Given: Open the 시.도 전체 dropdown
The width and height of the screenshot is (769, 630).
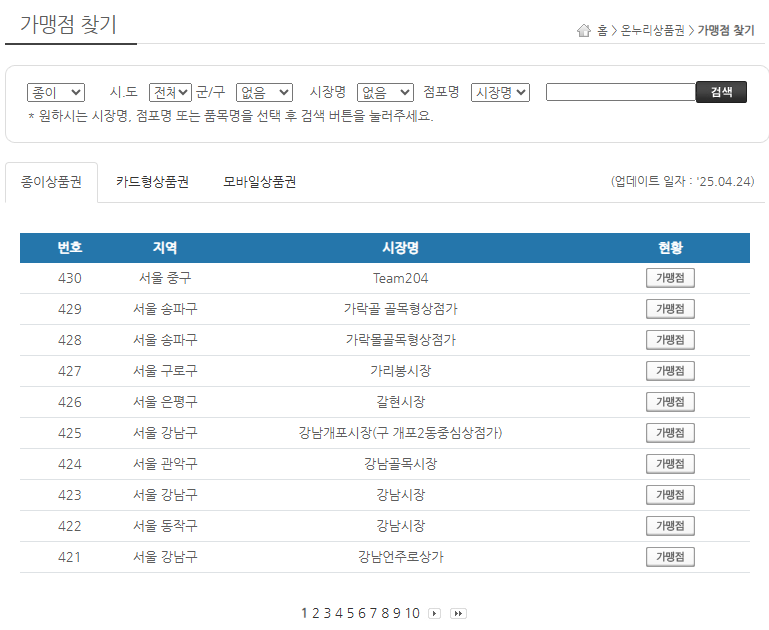Looking at the screenshot, I should pos(170,92).
